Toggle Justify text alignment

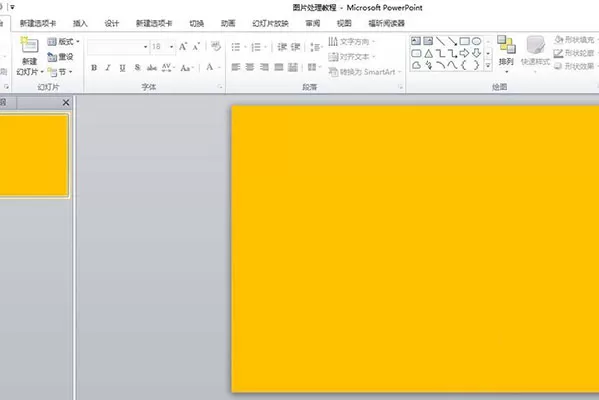tap(279, 68)
